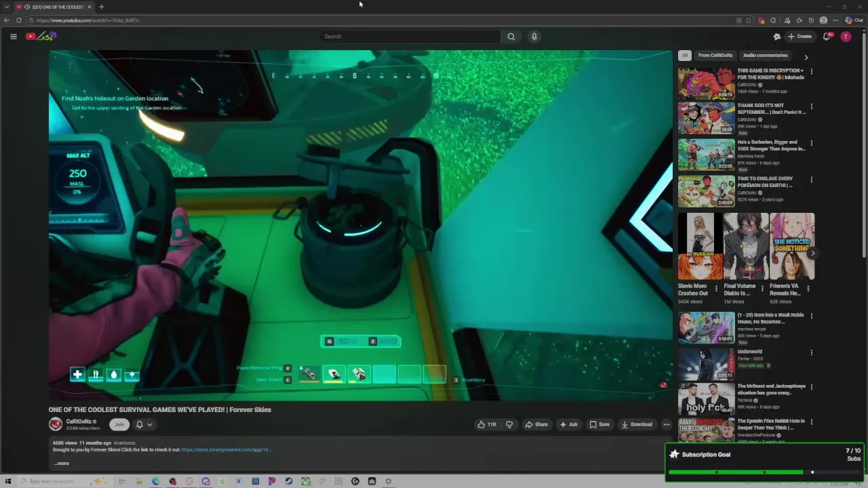
Task: Click into the YouTube search field
Action: (410, 37)
